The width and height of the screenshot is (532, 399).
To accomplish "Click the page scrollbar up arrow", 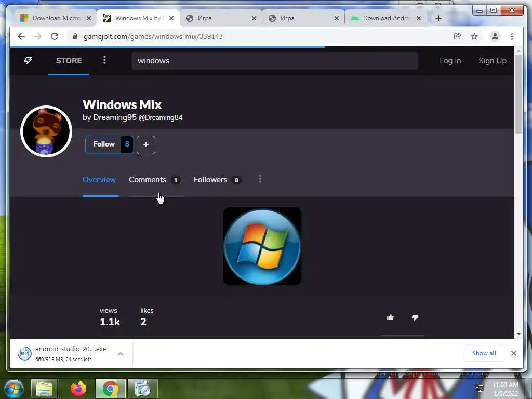I will [518, 51].
